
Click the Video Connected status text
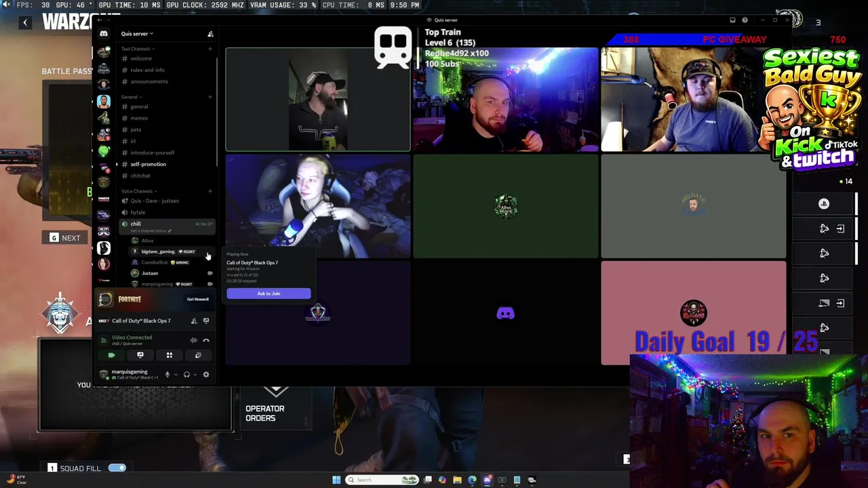(x=132, y=338)
